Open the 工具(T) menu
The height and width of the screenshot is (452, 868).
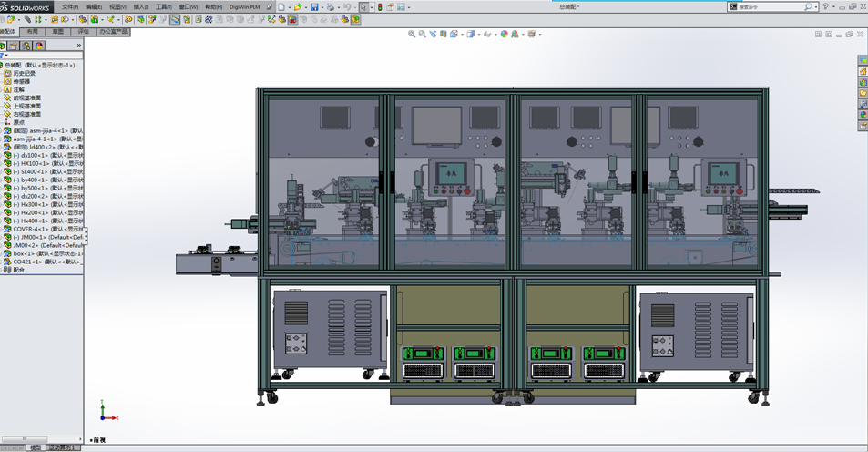click(x=164, y=7)
